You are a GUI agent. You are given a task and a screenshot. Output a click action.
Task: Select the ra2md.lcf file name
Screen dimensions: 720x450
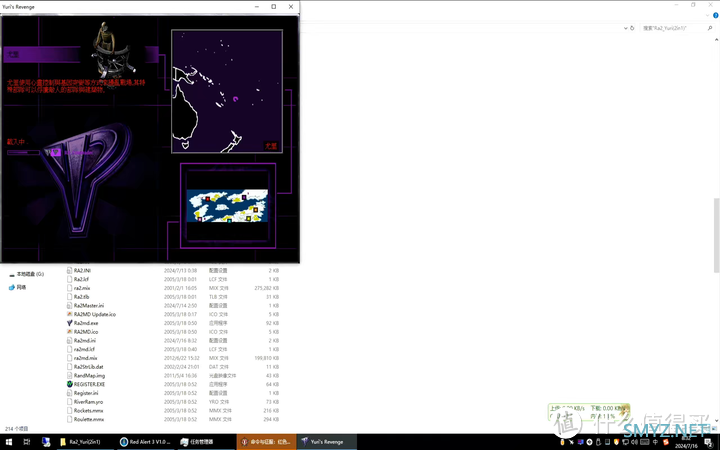click(84, 349)
